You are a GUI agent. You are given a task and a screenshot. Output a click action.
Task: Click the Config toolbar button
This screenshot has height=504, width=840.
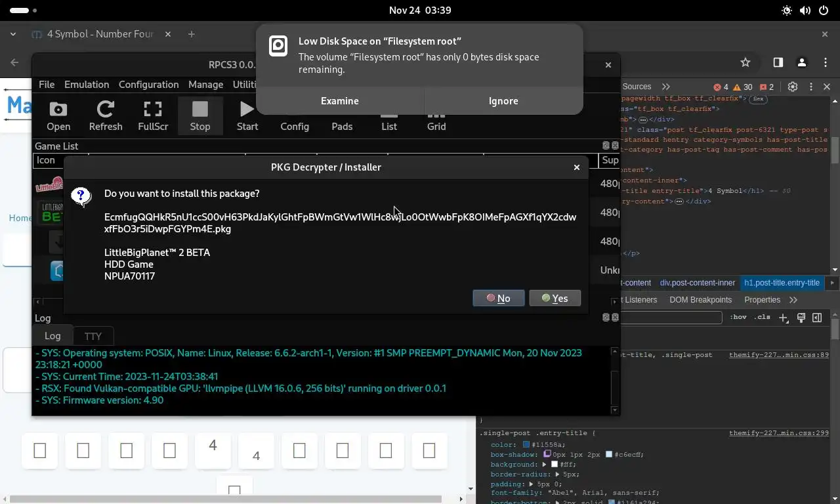click(295, 126)
